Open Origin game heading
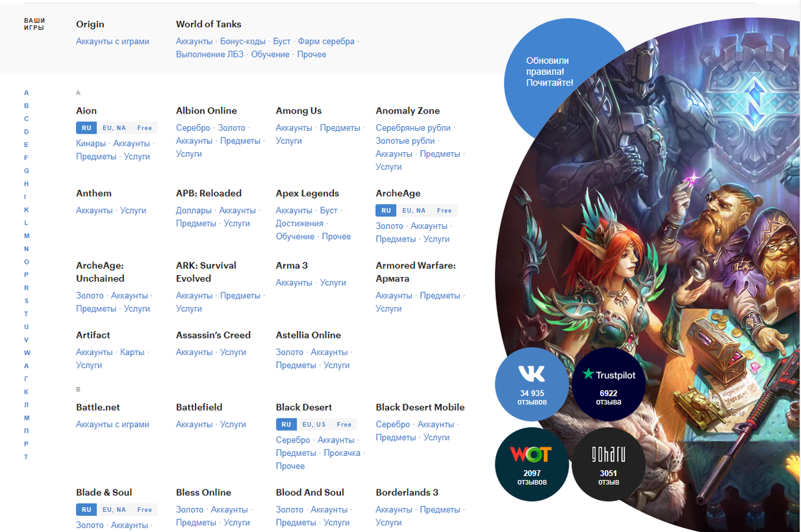 [90, 24]
